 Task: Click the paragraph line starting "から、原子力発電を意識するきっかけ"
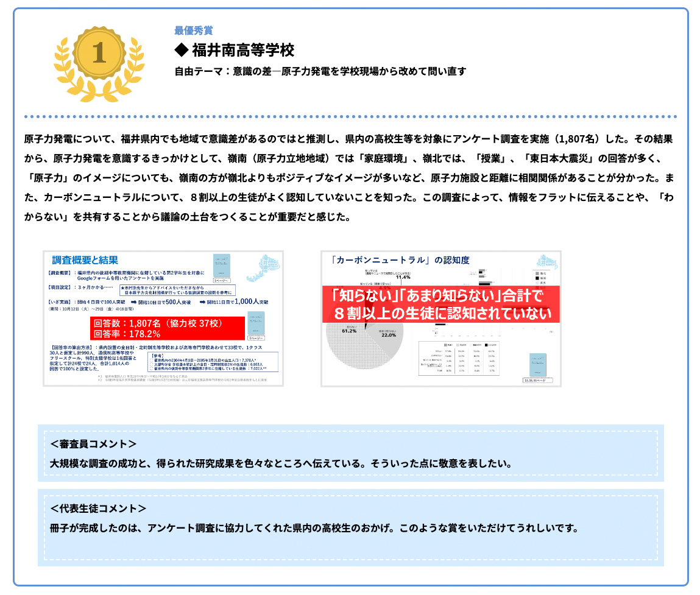343,158
